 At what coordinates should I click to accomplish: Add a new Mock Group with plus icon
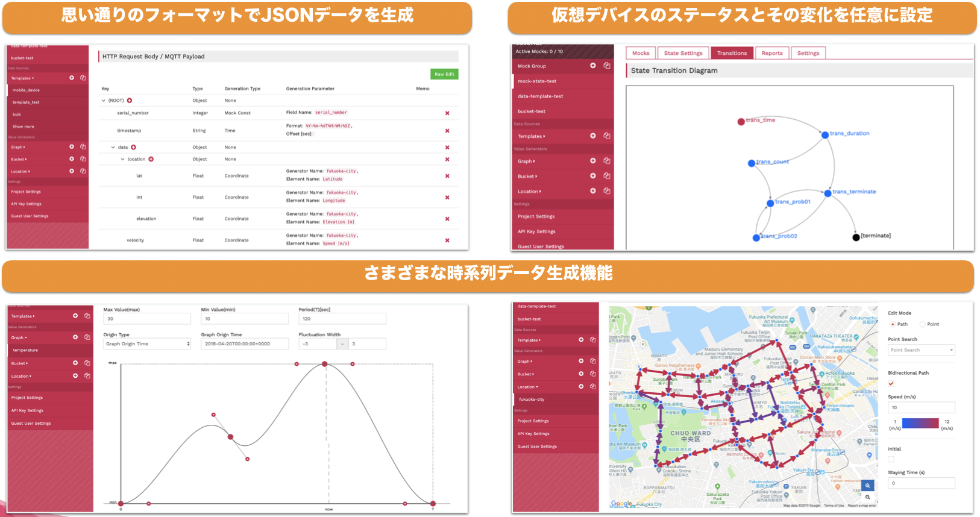(593, 66)
